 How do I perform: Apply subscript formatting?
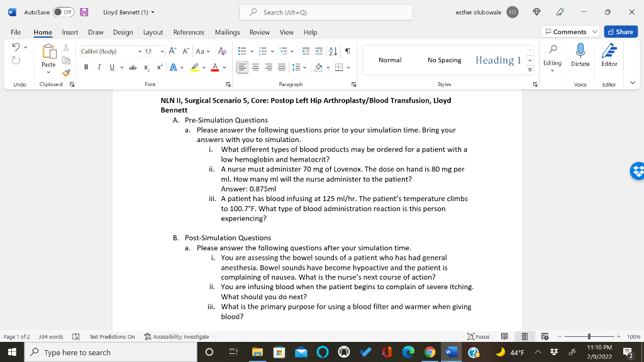coord(147,67)
